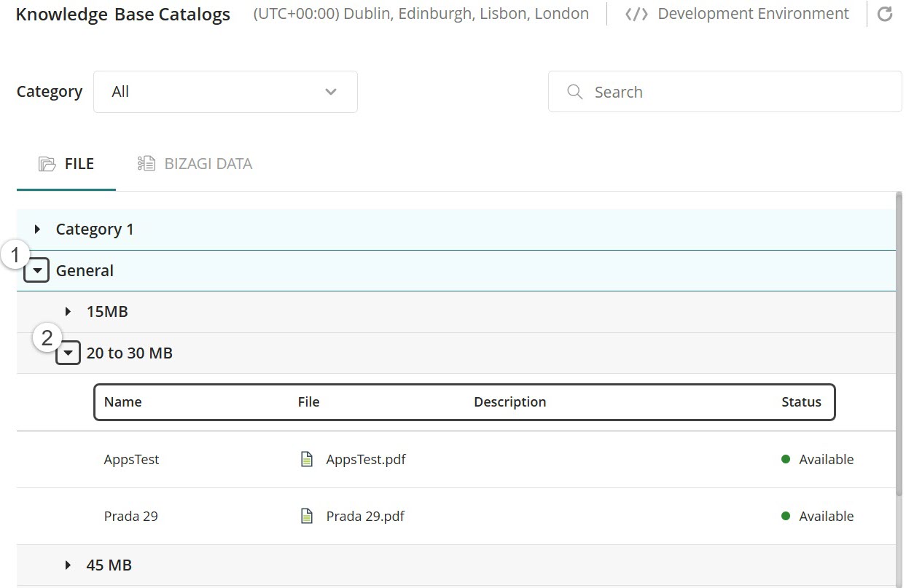
Task: Click the green Available status dot for AppsTest
Action: click(786, 459)
